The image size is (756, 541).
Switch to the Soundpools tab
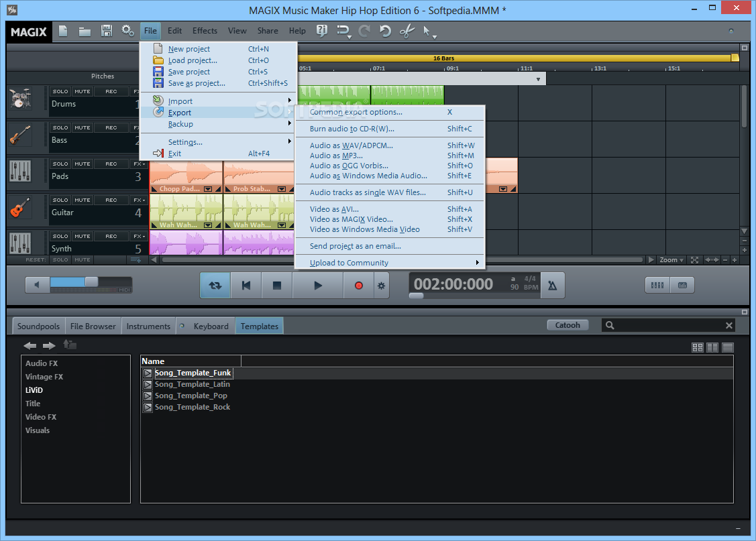coord(38,326)
